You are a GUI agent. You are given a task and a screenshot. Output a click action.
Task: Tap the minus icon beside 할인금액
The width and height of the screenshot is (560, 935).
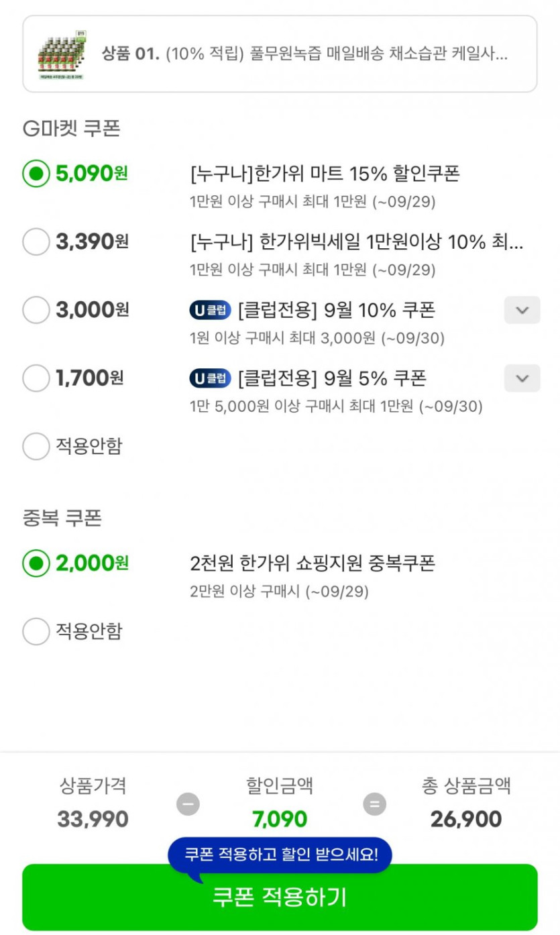click(x=188, y=804)
